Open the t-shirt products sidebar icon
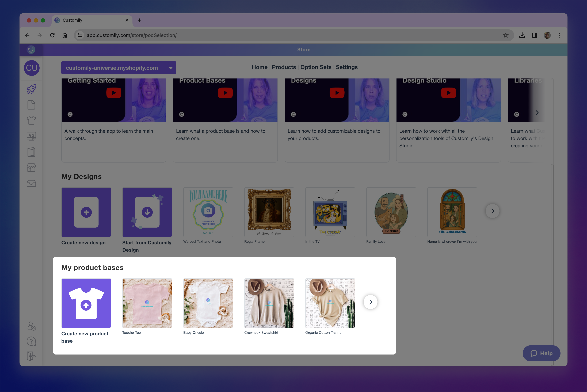587x392 pixels. click(31, 120)
